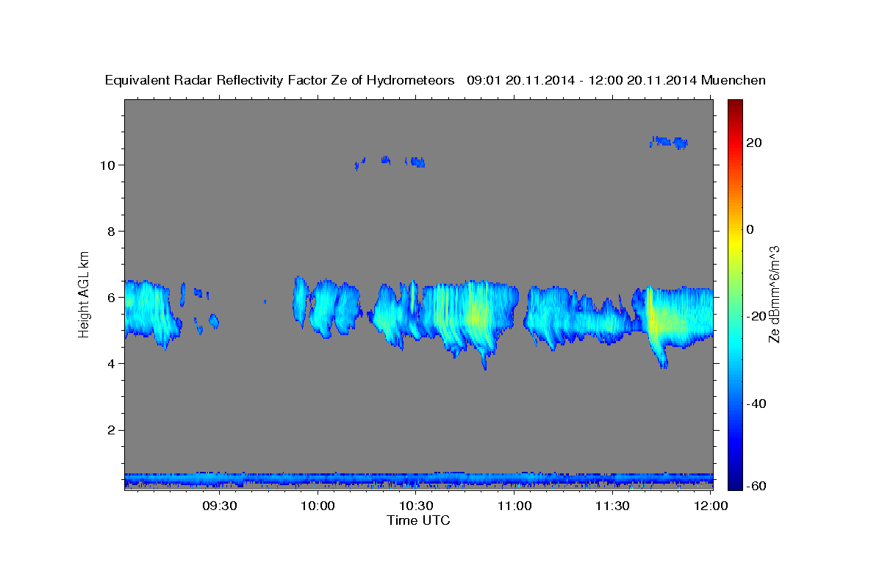This screenshot has height=588, width=882.
Task: Click the 'Time UTC' axis label
Action: (x=418, y=520)
